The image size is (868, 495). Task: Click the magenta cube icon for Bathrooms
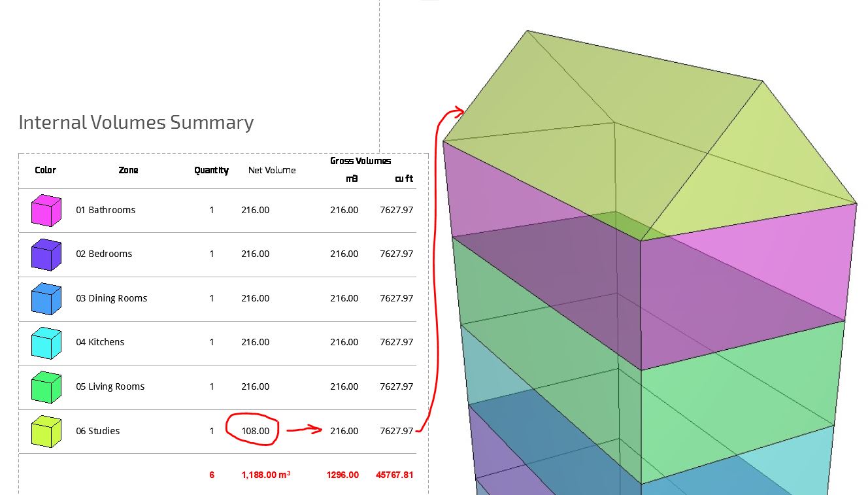pyautogui.click(x=46, y=211)
